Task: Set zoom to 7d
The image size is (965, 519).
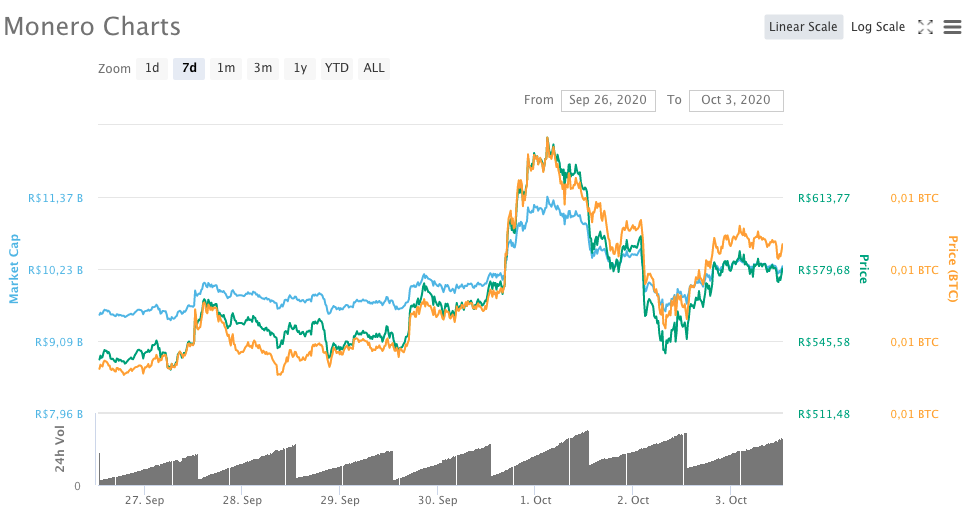Action: point(189,68)
